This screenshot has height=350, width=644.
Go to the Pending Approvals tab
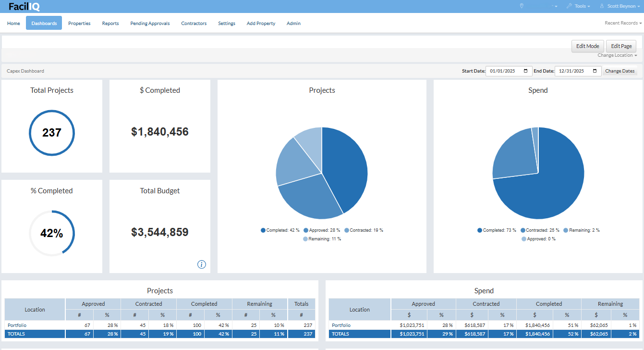click(150, 23)
